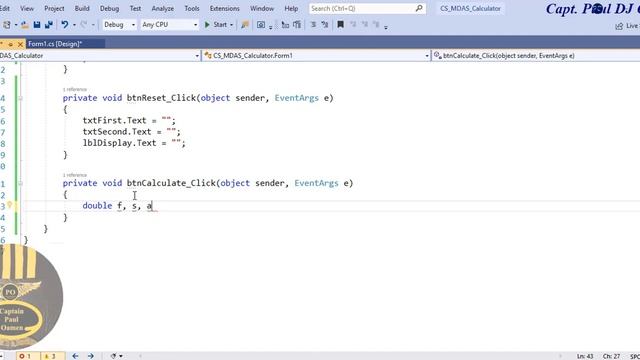Click the Find in Files toolbar icon
This screenshot has height=360, width=640.
(245, 25)
